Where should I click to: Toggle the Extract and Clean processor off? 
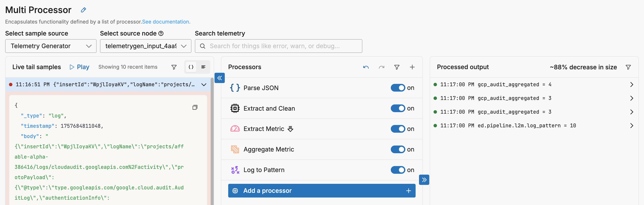[x=398, y=108]
